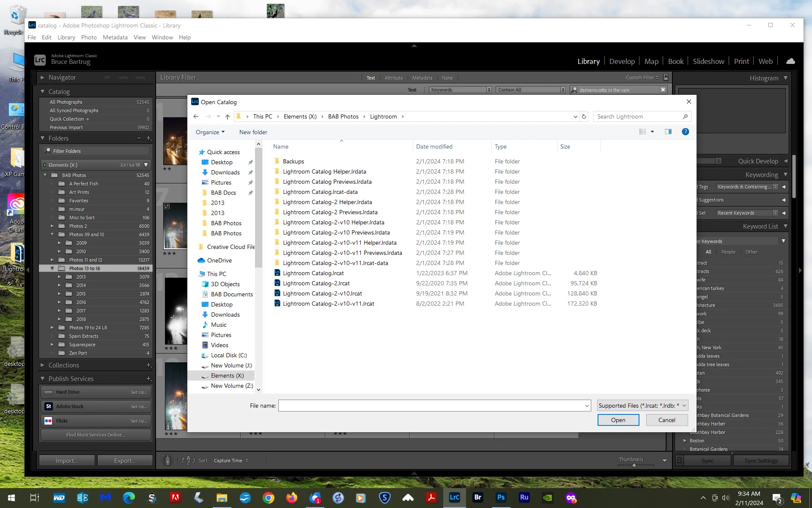The width and height of the screenshot is (812, 508).
Task: Click the plus icon to add a folder
Action: click(148, 138)
